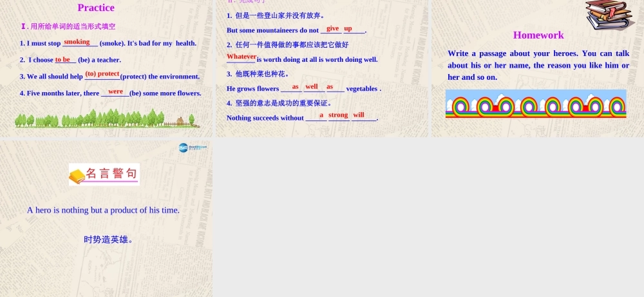
Task: Select the Homework slide title
Action: coord(538,35)
